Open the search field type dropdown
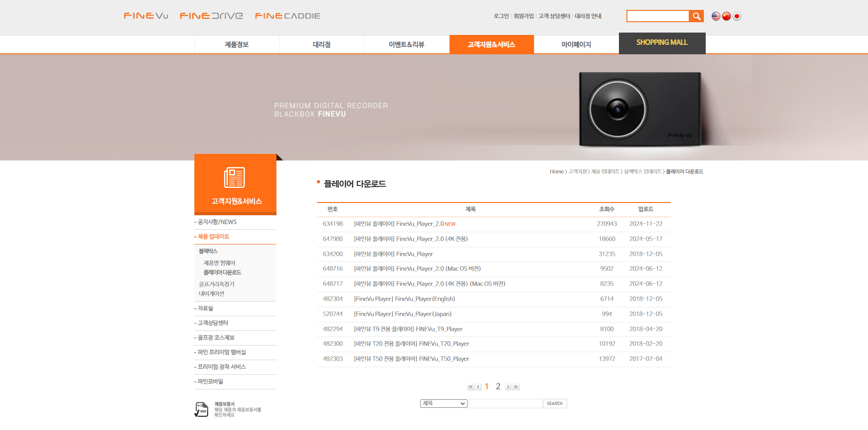The height and width of the screenshot is (430, 868). pos(443,404)
